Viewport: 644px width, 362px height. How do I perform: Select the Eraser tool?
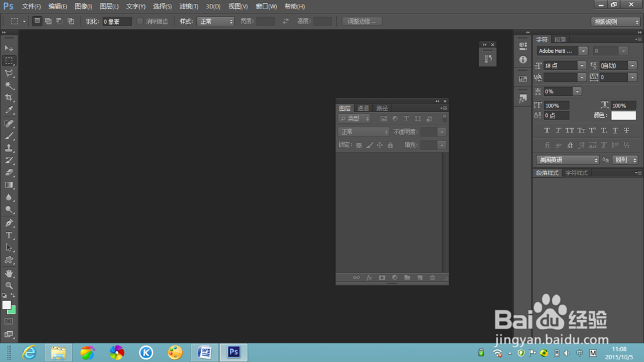[x=9, y=173]
